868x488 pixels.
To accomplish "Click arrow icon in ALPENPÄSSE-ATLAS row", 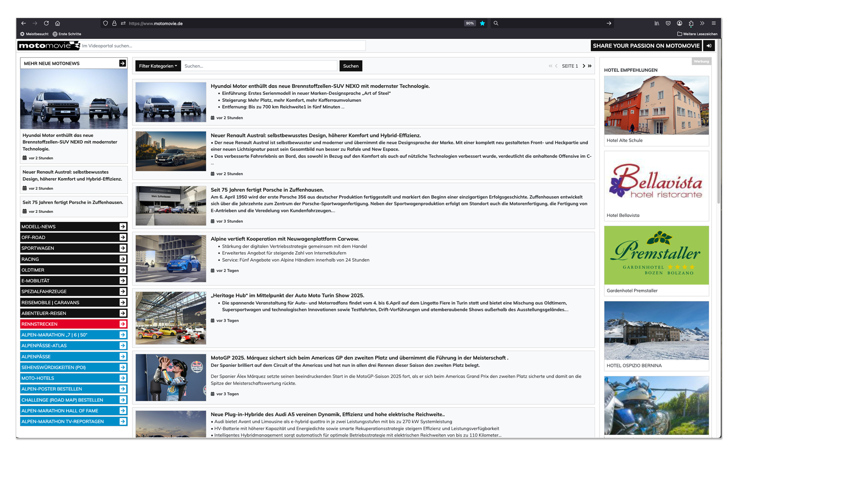I will [123, 346].
